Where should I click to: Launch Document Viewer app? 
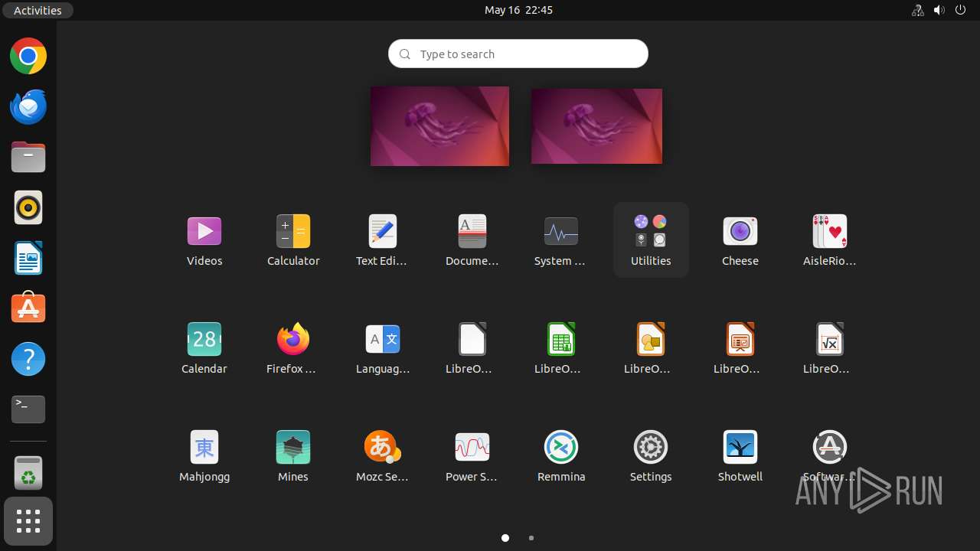(472, 240)
